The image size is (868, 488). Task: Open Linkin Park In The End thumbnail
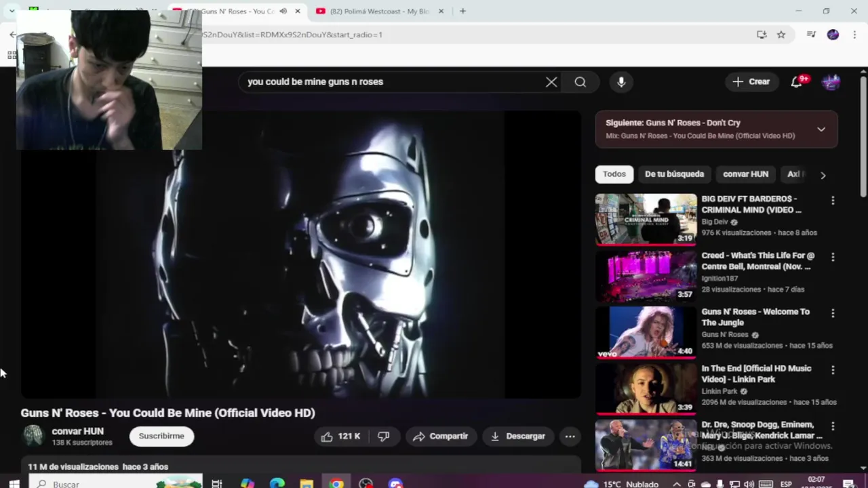coord(646,388)
